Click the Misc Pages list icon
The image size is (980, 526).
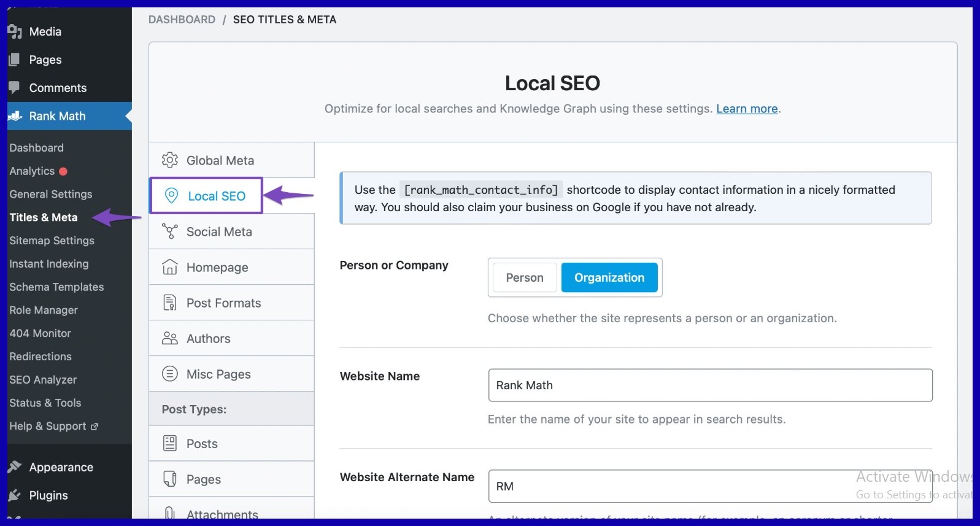tap(170, 374)
